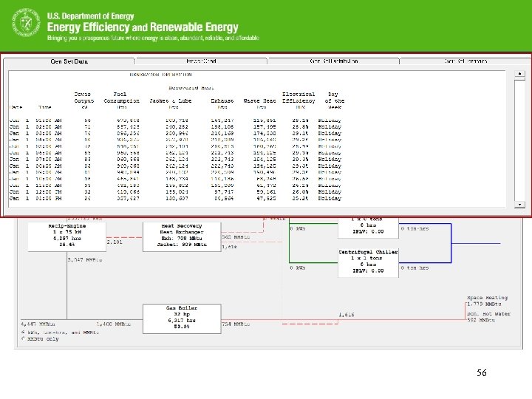Select the Jan 1 07:00 AM table row
This screenshot has width=532, height=399.
175,159
